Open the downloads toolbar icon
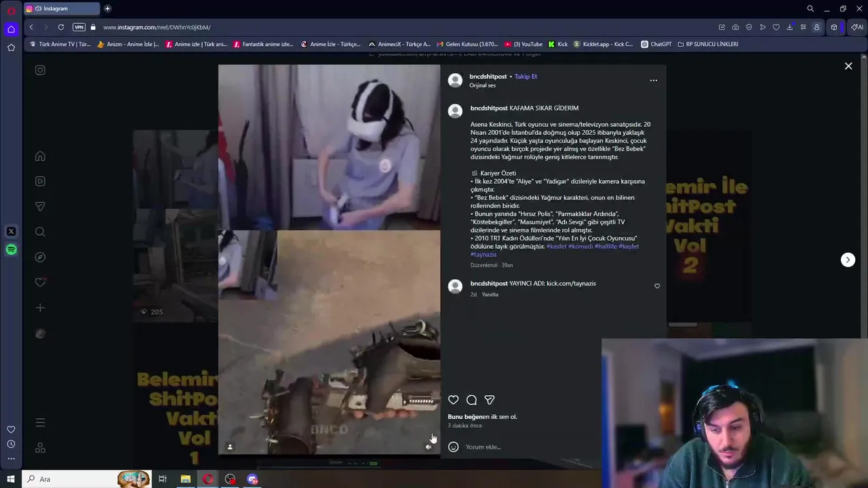This screenshot has width=868, height=488. (789, 27)
